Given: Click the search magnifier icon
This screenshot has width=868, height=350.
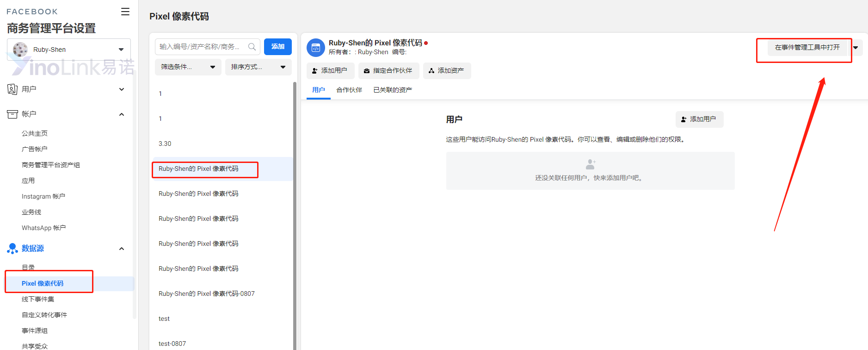Looking at the screenshot, I should click(252, 47).
